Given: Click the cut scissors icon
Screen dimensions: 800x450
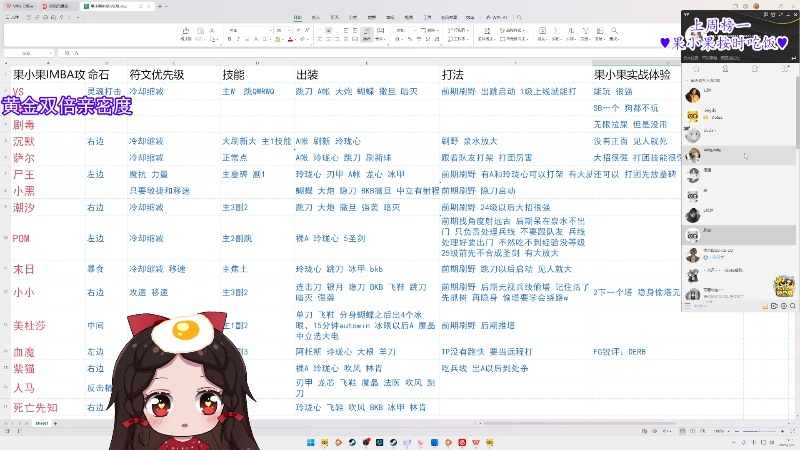Looking at the screenshot, I should click(x=212, y=31).
